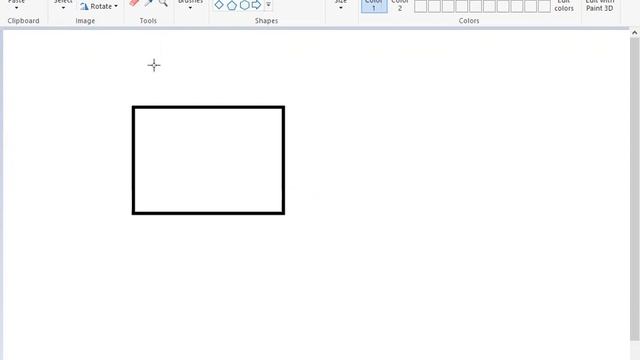The image size is (640, 360).
Task: Activate the Color 1 button
Action: pyautogui.click(x=374, y=6)
